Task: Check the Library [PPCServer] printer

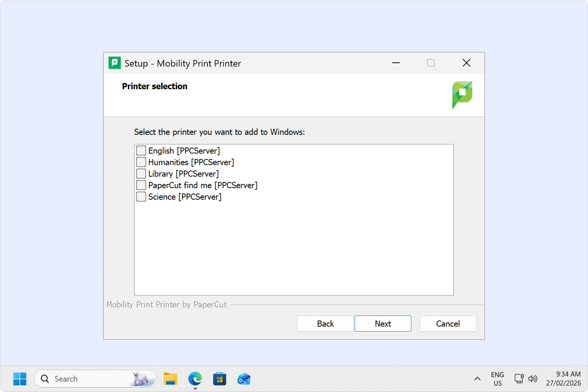Action: [141, 173]
